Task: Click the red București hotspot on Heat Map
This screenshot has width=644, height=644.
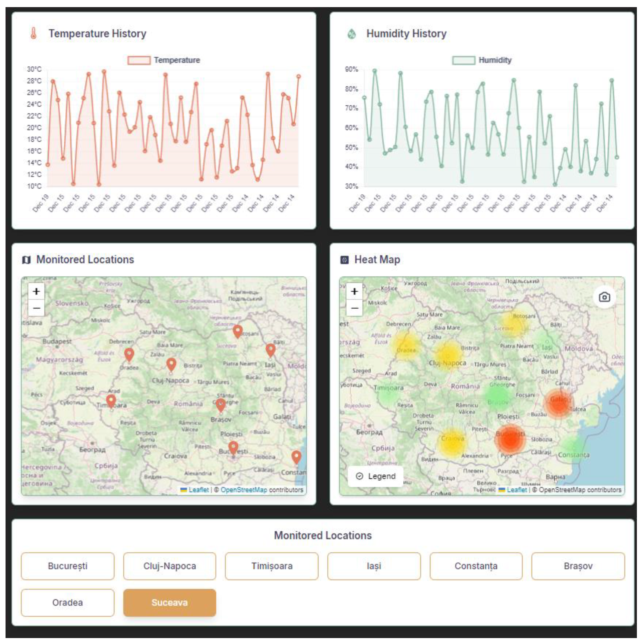Action: click(510, 439)
